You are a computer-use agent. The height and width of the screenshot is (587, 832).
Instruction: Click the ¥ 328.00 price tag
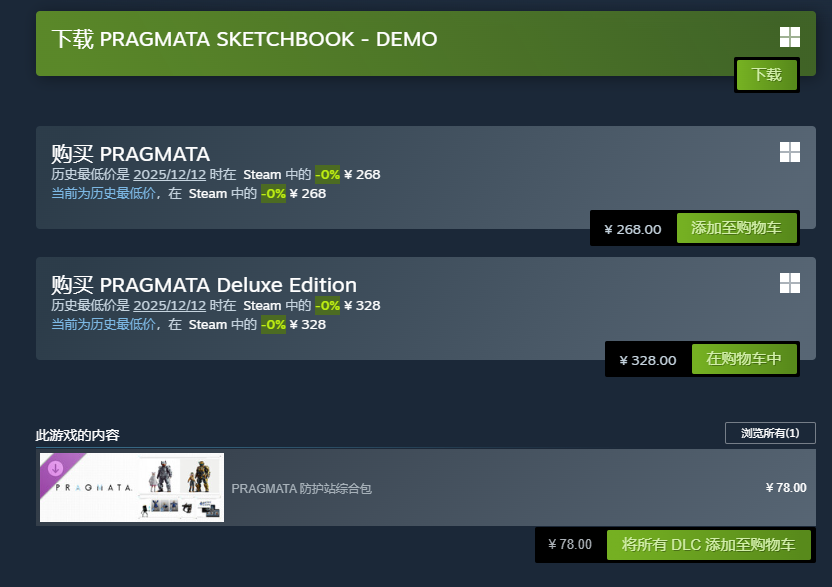(646, 358)
